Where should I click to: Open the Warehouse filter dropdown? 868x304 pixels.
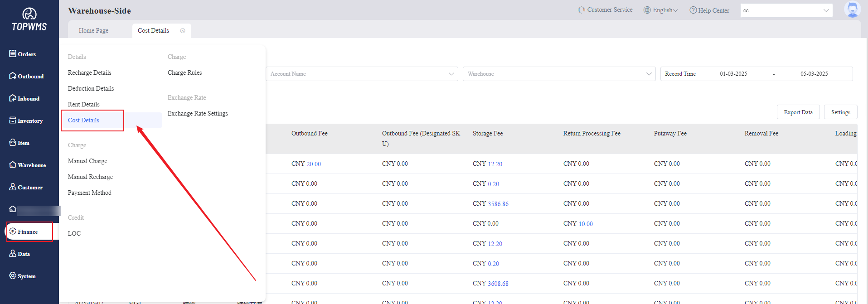(559, 74)
